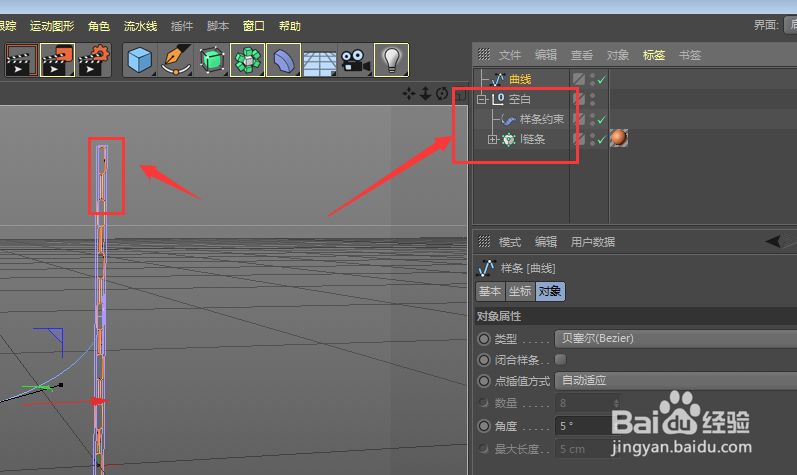Screen dimensions: 797x475
Task: Open the object manager 书签 menu
Action: 690,55
